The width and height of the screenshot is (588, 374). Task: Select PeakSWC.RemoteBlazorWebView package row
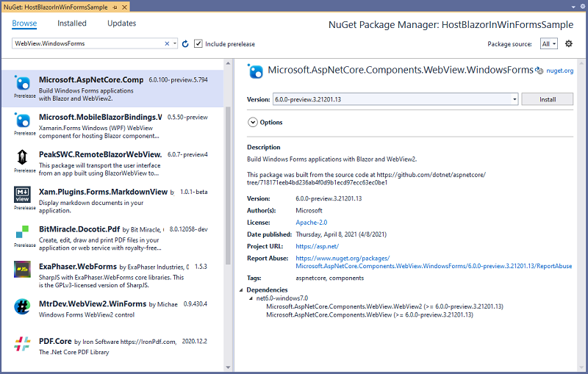(x=112, y=163)
